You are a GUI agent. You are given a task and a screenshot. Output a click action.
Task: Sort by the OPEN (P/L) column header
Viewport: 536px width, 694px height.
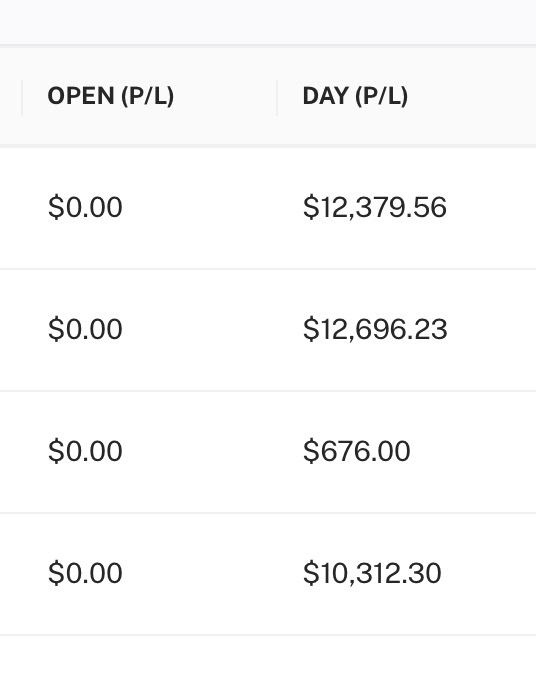111,96
